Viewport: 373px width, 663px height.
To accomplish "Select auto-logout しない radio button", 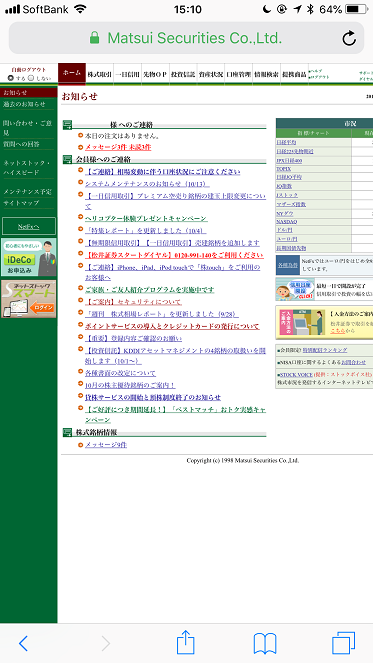I will coord(30,78).
